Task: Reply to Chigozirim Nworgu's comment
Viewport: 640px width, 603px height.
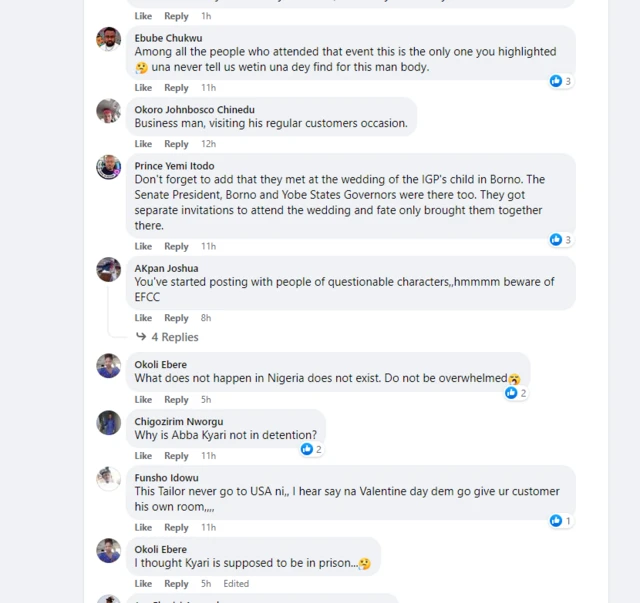Action: click(176, 456)
